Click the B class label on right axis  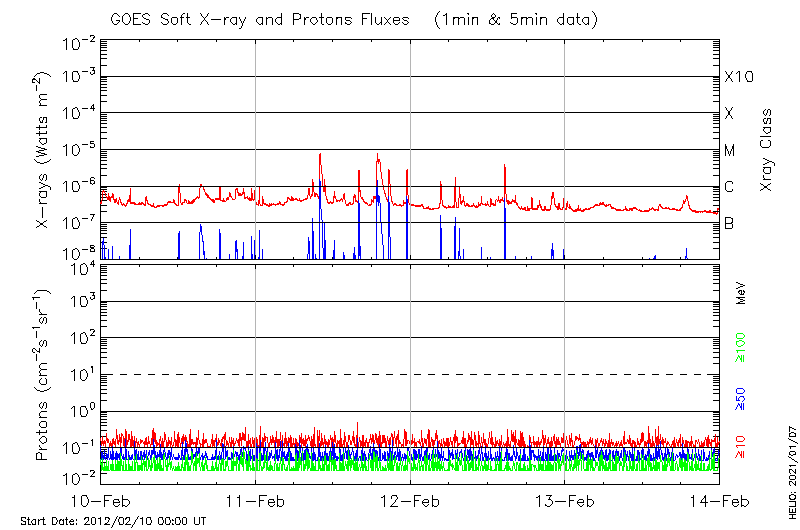click(x=729, y=223)
